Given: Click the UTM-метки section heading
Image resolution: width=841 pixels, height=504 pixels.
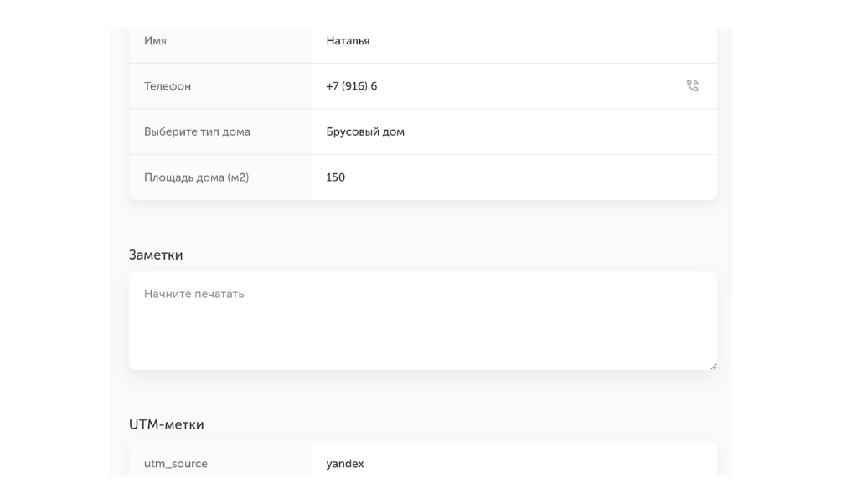Looking at the screenshot, I should [x=166, y=424].
